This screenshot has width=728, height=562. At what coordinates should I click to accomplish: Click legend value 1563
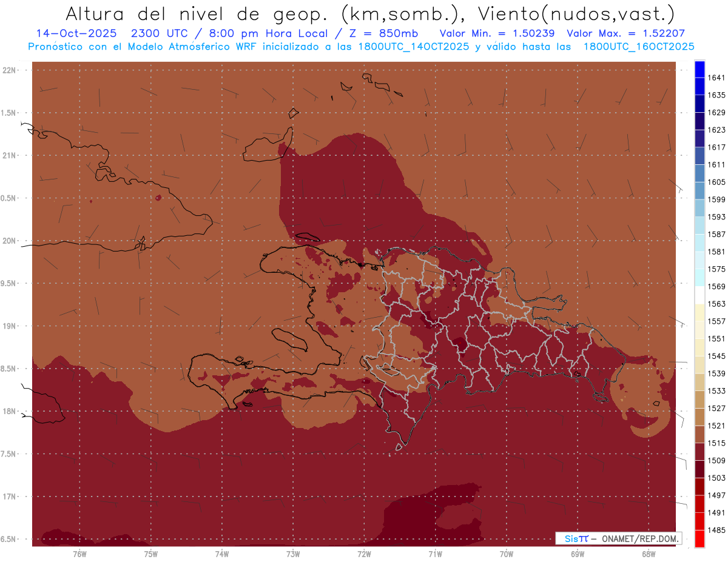pyautogui.click(x=716, y=304)
